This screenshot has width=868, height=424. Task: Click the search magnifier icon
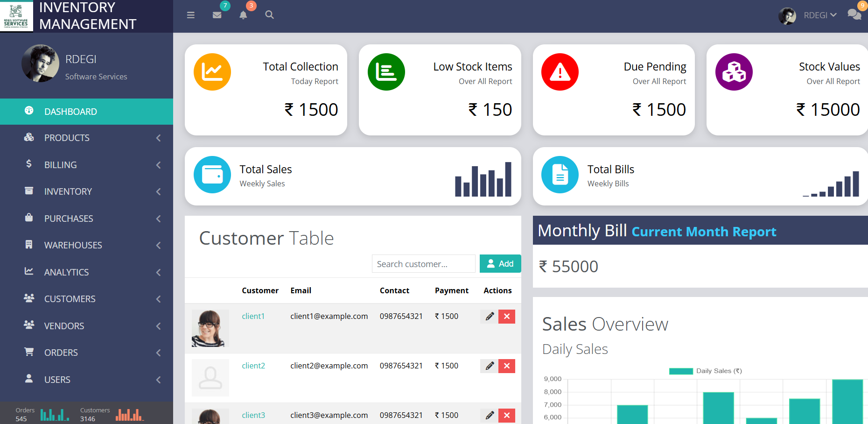[269, 15]
